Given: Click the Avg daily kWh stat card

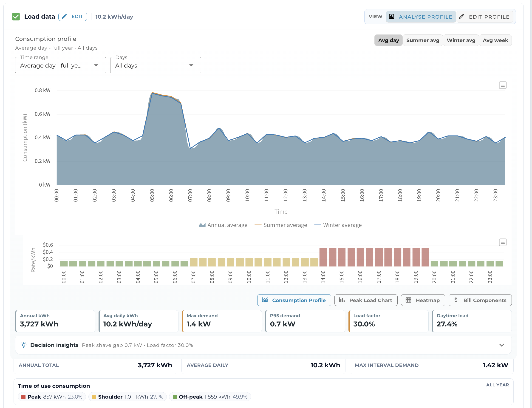Looking at the screenshot, I should click(139, 321).
